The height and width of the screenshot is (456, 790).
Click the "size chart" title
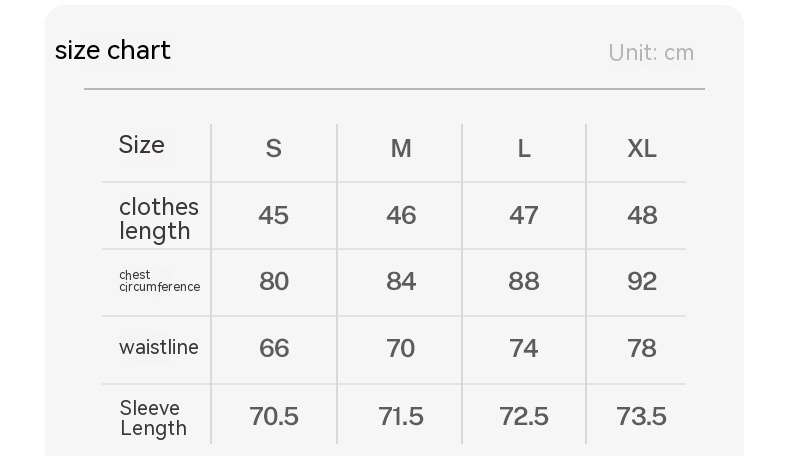pos(113,50)
